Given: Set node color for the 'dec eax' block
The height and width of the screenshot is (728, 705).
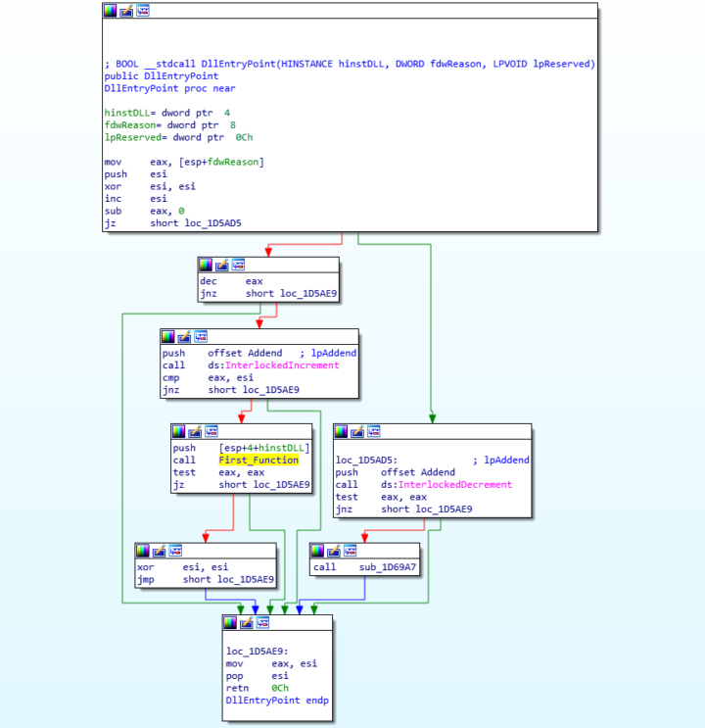Looking at the screenshot, I should coord(206,266).
